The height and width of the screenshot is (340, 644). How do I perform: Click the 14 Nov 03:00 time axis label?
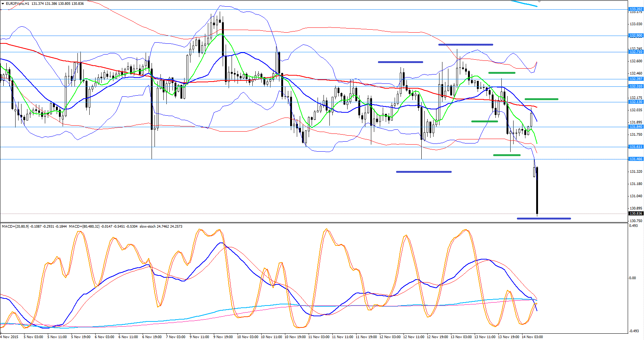532,337
